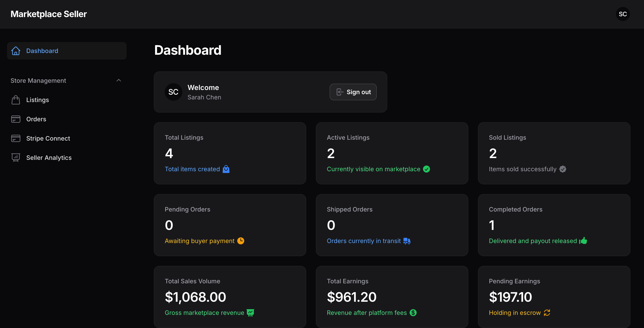
Task: Click the Sold Listings card
Action: pyautogui.click(x=554, y=153)
